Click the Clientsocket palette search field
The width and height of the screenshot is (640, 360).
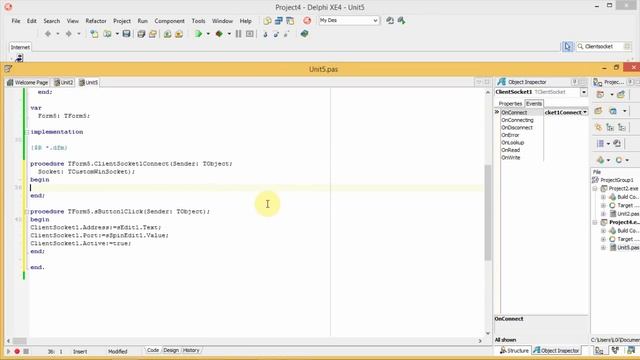(x=603, y=47)
